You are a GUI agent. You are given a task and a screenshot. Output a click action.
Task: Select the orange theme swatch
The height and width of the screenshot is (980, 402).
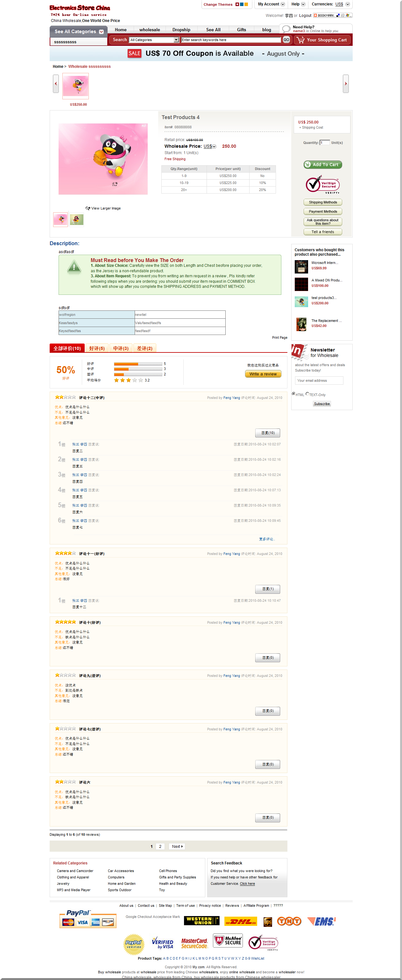pyautogui.click(x=246, y=4)
